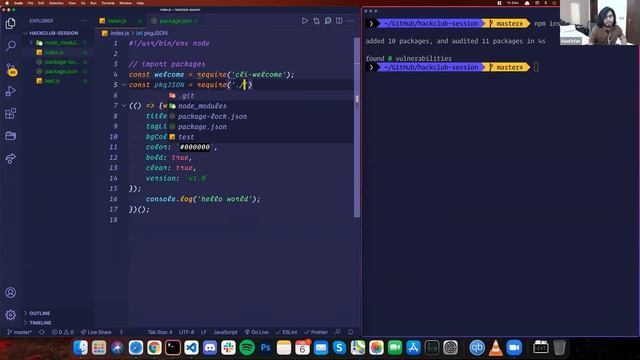Switch to the index.js editor tab

(120, 21)
